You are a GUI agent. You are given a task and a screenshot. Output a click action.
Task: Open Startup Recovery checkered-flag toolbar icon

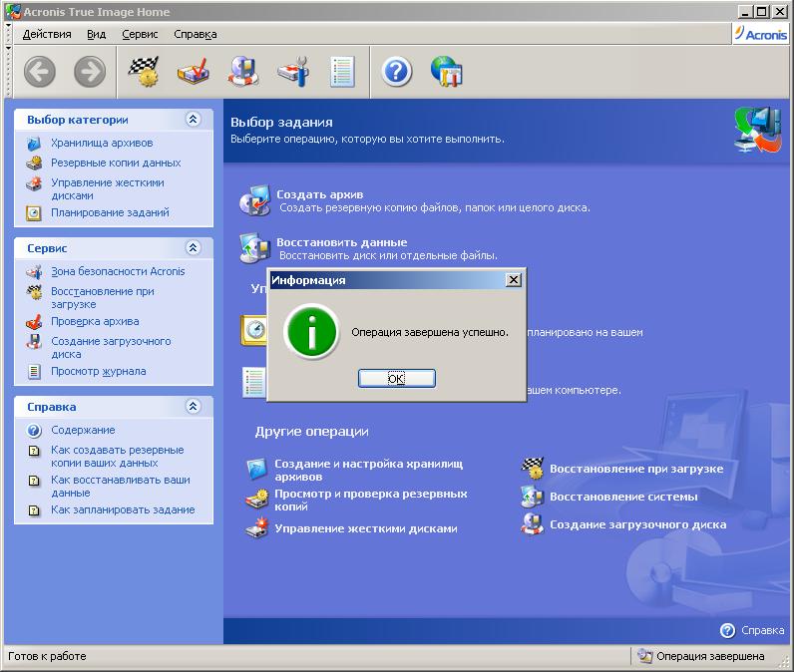tap(144, 72)
